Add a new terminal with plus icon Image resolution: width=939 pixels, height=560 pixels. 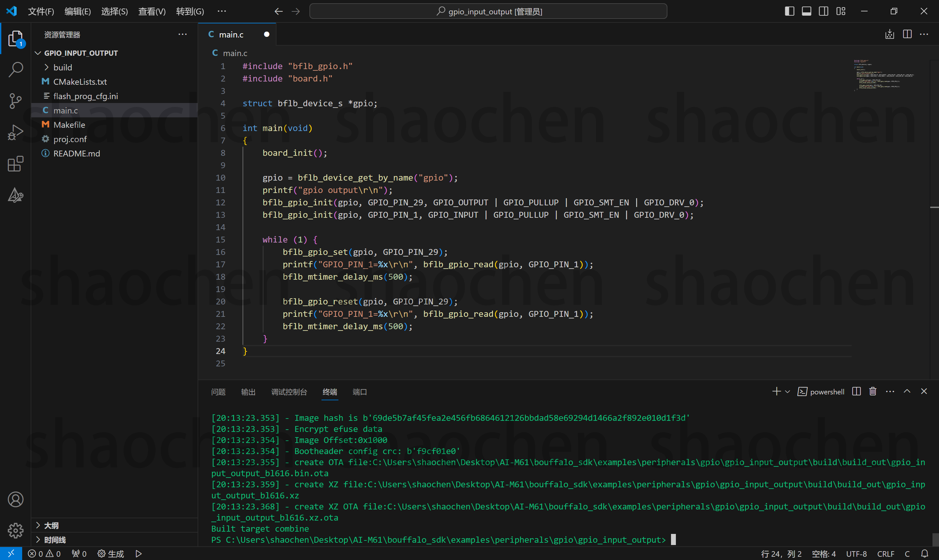[776, 391]
